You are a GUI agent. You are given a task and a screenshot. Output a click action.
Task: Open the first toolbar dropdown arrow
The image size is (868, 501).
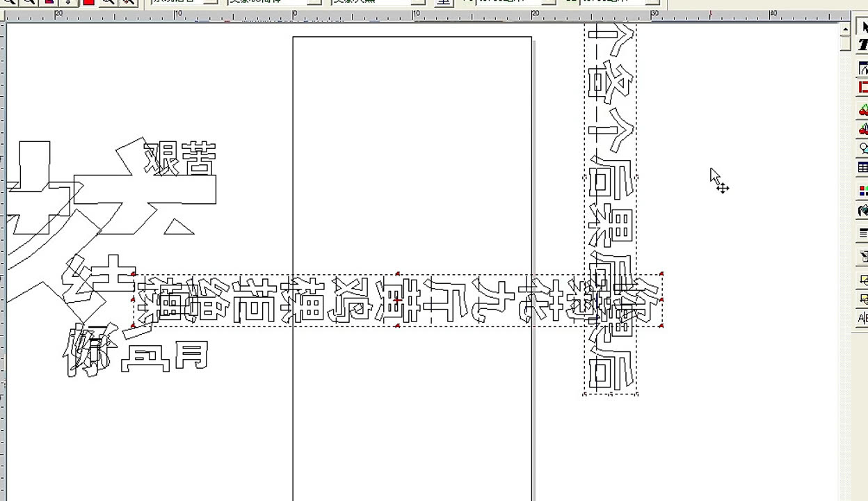[214, 2]
